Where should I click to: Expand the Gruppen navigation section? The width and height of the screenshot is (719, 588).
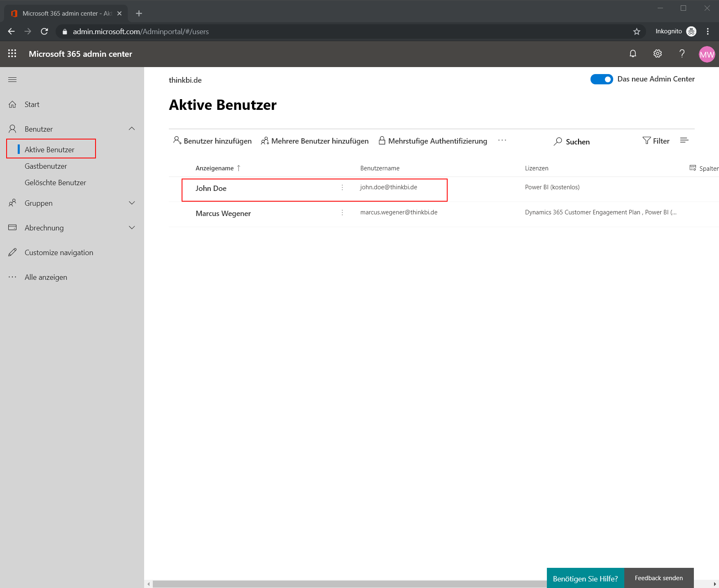click(132, 203)
